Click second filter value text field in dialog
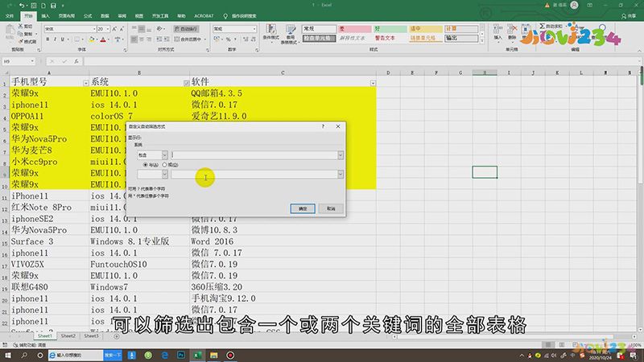644x362 pixels. pyautogui.click(x=254, y=174)
